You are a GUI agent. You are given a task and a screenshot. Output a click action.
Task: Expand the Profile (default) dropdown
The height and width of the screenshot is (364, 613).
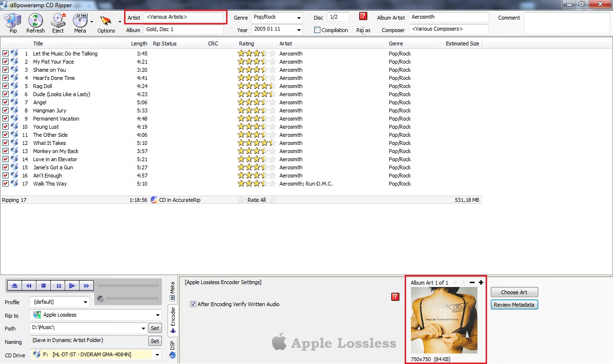point(85,302)
